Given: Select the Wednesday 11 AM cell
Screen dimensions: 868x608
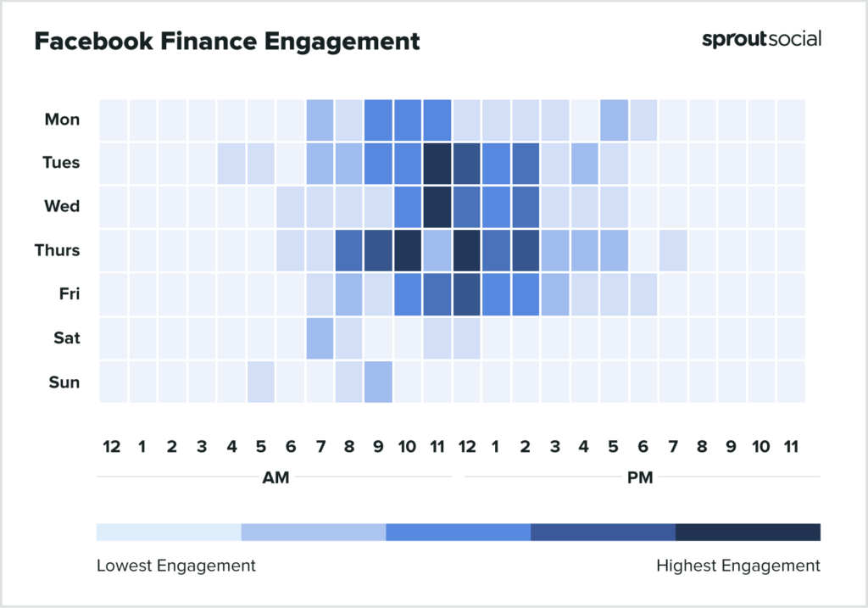Looking at the screenshot, I should pos(437,207).
